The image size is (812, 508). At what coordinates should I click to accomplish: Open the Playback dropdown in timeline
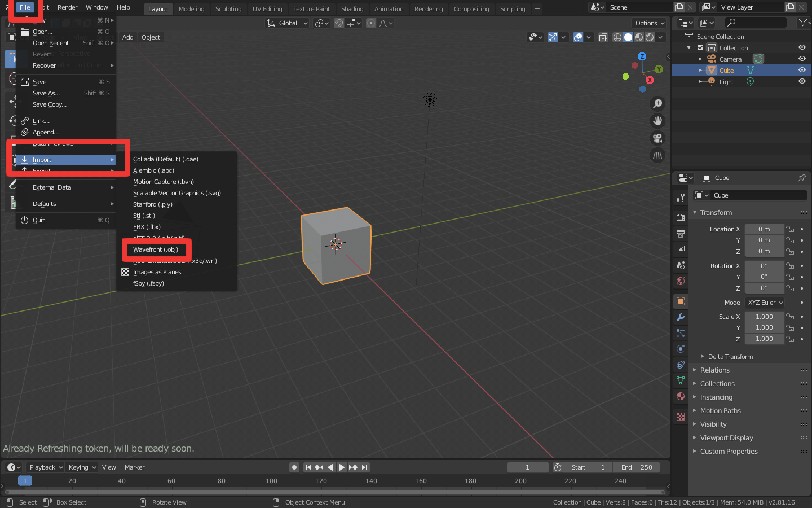click(46, 467)
